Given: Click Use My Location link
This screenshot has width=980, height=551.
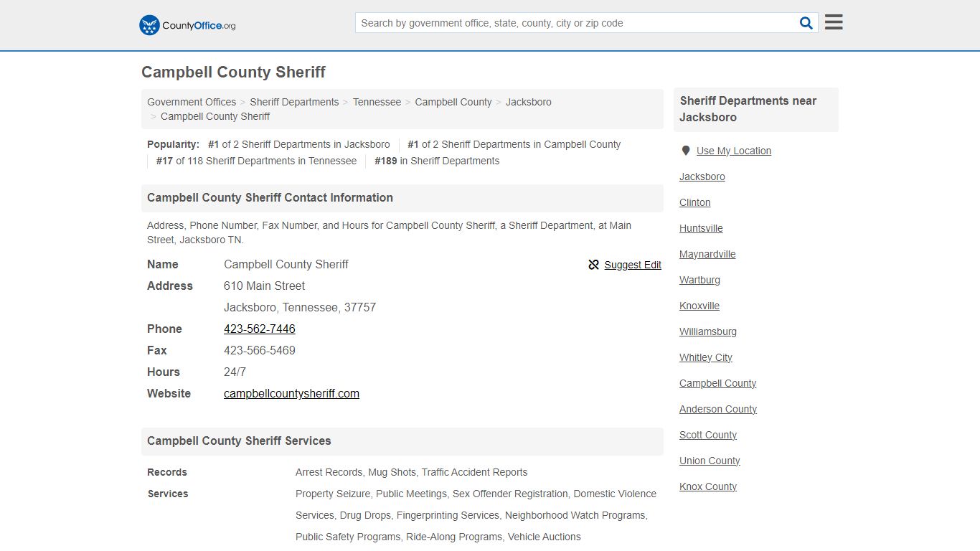Looking at the screenshot, I should [x=734, y=151].
